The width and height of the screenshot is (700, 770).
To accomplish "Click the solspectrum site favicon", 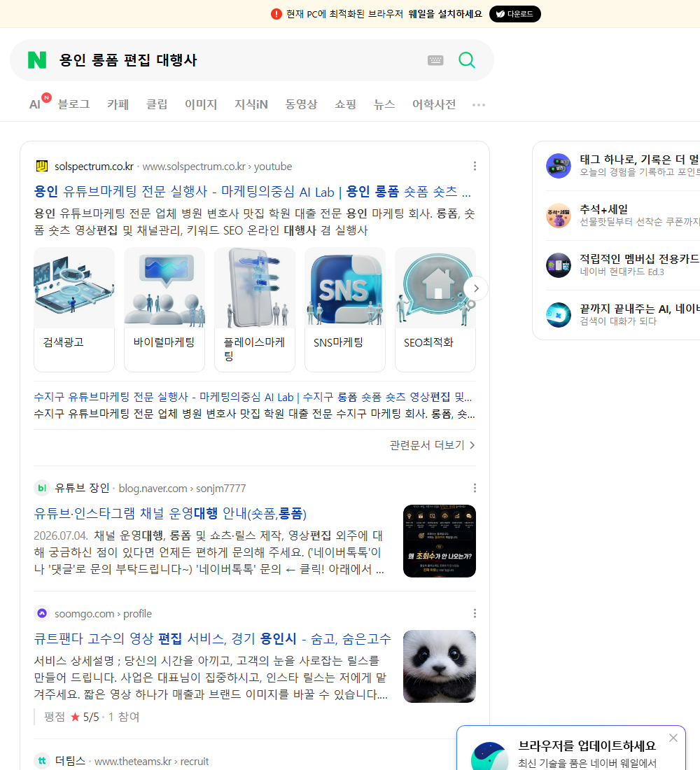I will pos(42,167).
